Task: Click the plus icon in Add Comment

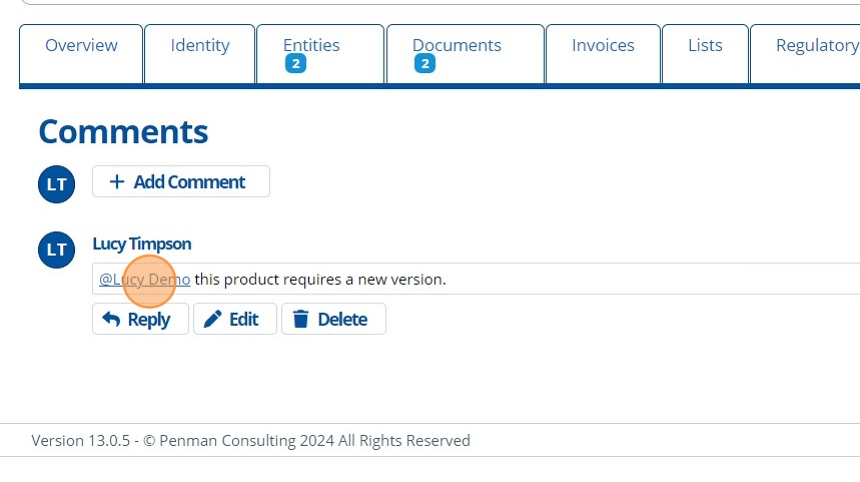Action: pos(117,182)
